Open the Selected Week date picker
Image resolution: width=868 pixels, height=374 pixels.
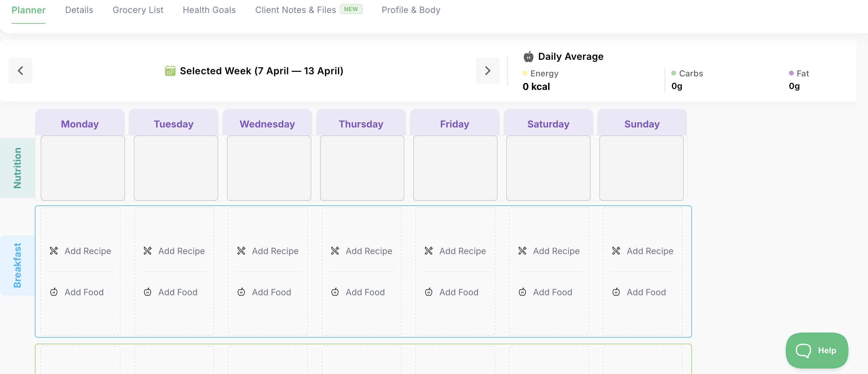(261, 71)
